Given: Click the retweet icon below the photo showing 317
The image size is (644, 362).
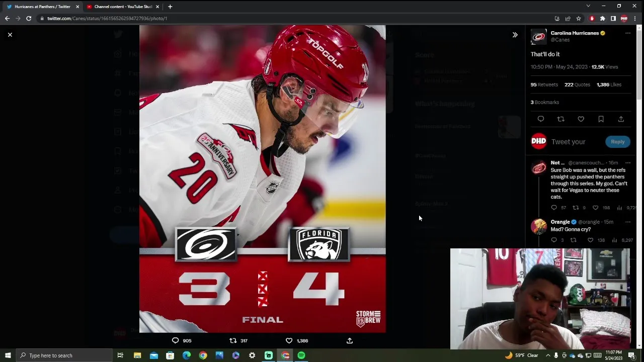Looking at the screenshot, I should (233, 340).
